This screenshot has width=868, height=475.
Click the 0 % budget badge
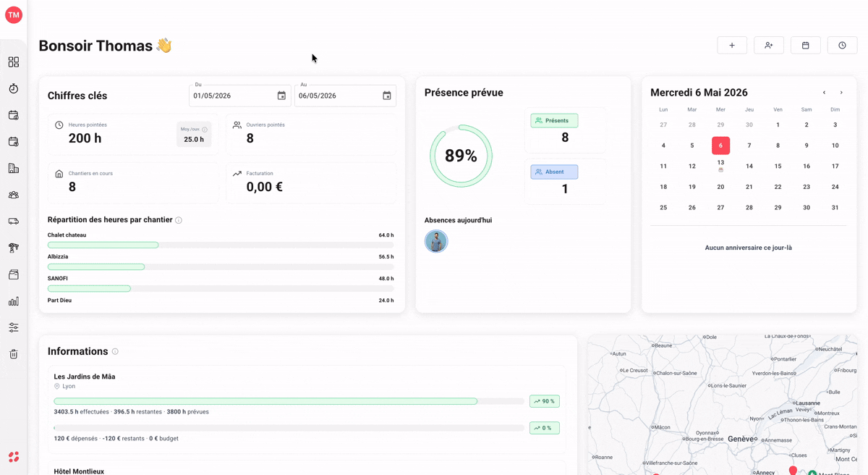[545, 428]
